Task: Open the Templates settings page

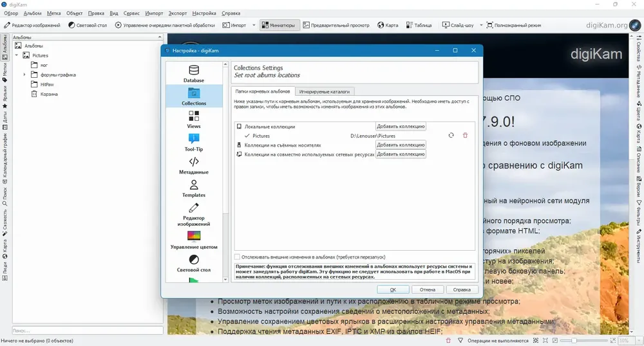Action: point(193,187)
